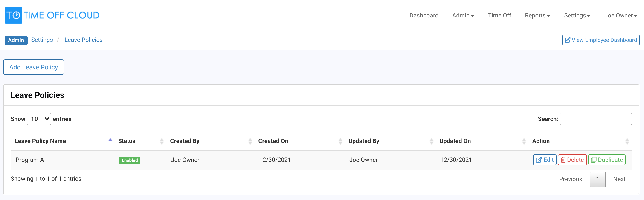Click Showing 1 to 1 of 1 entries text
The width and height of the screenshot is (644, 200).
pyautogui.click(x=46, y=179)
